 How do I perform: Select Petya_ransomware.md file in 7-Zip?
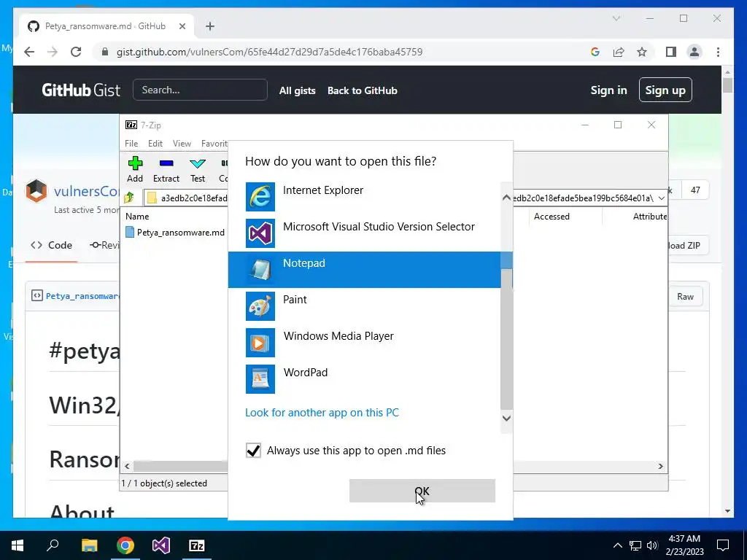pyautogui.click(x=175, y=232)
